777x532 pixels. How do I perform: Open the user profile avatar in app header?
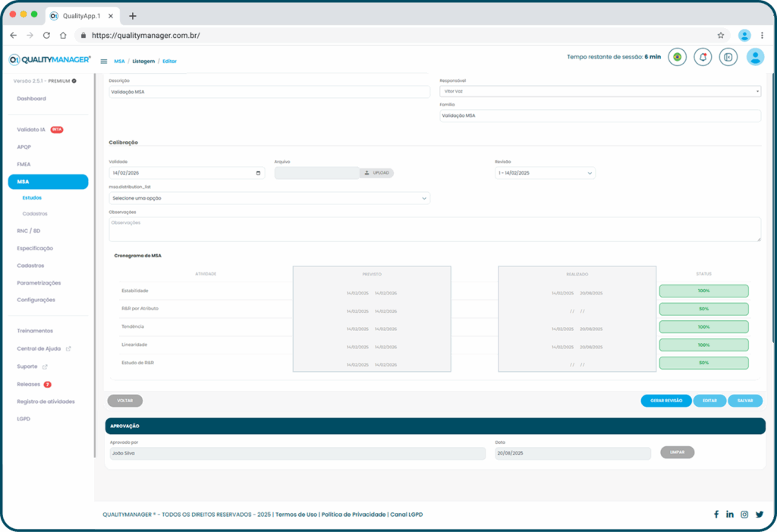(755, 57)
